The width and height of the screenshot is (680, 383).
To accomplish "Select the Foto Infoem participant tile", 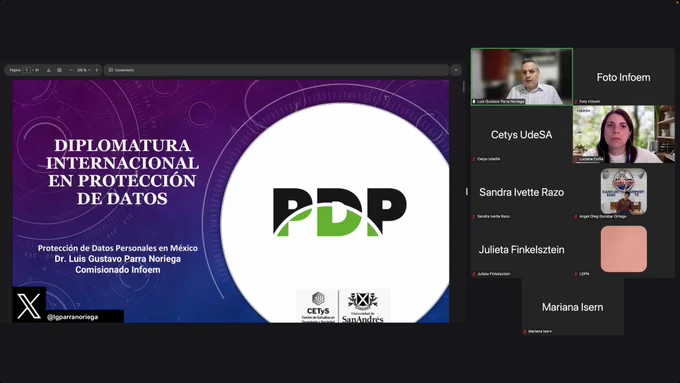I will (624, 77).
